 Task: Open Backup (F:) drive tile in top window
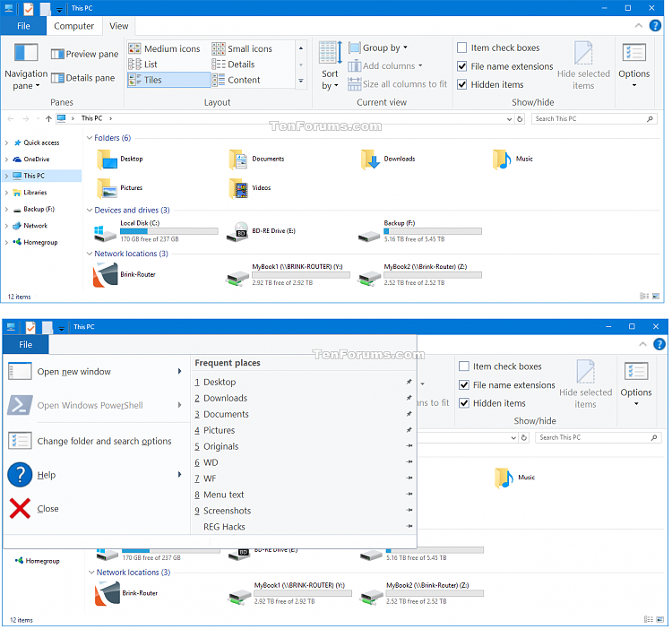pos(419,231)
